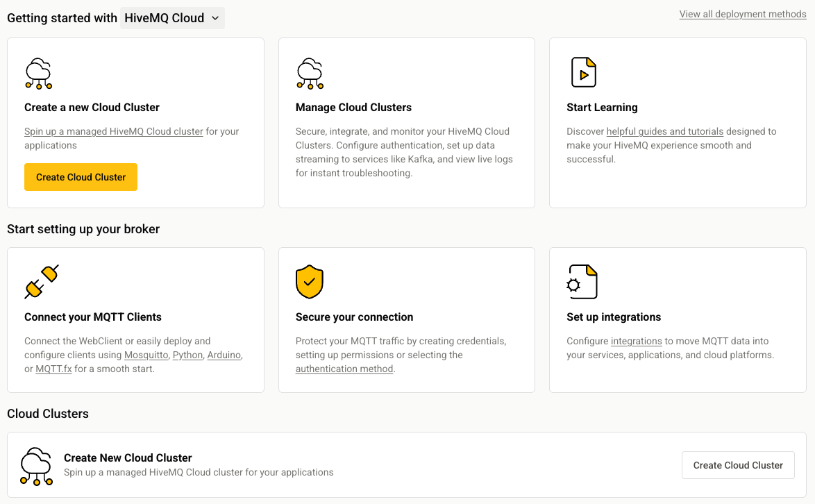This screenshot has width=815, height=504.
Task: Expand the deployment method selector chevron
Action: coord(216,19)
